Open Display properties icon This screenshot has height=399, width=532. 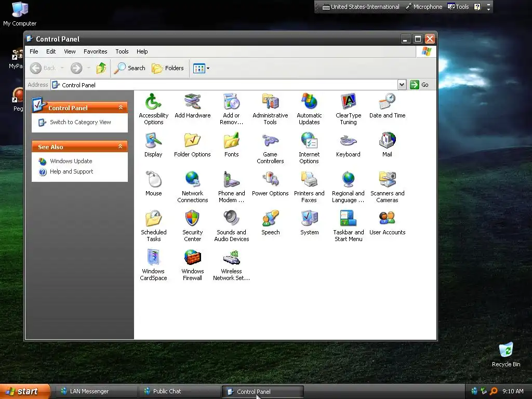[153, 144]
